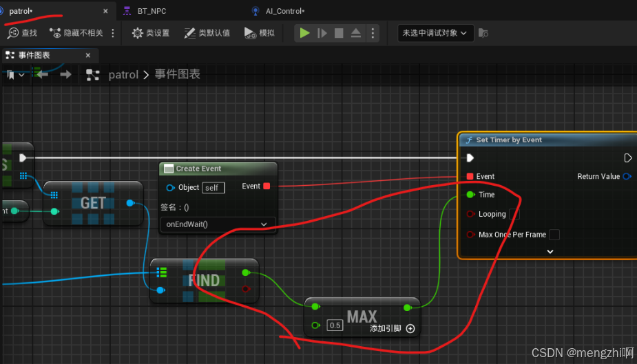Open the BT_NPC tab

[x=152, y=11]
